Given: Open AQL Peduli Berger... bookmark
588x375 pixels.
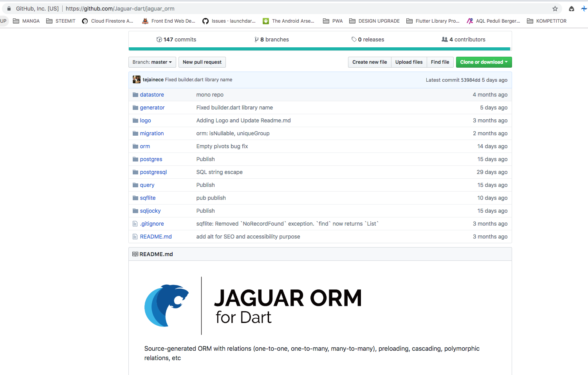Looking at the screenshot, I should [x=493, y=21].
